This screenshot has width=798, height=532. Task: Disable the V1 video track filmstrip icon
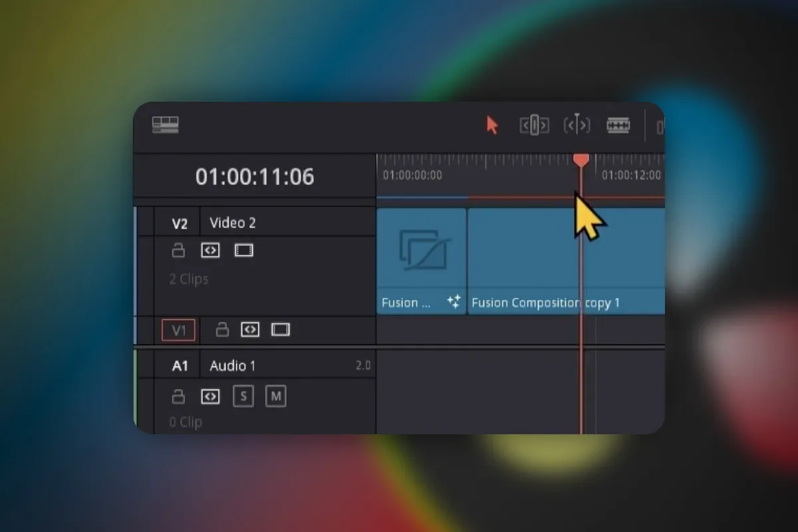(281, 330)
